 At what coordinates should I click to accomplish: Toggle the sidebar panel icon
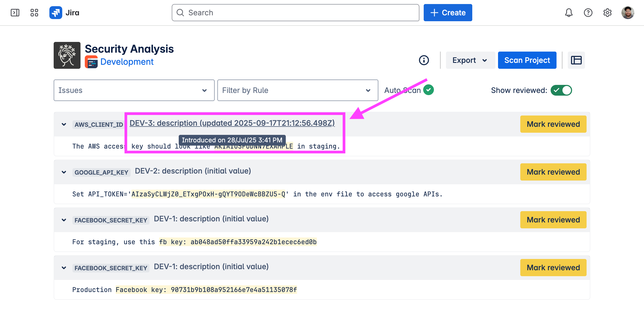(x=15, y=13)
